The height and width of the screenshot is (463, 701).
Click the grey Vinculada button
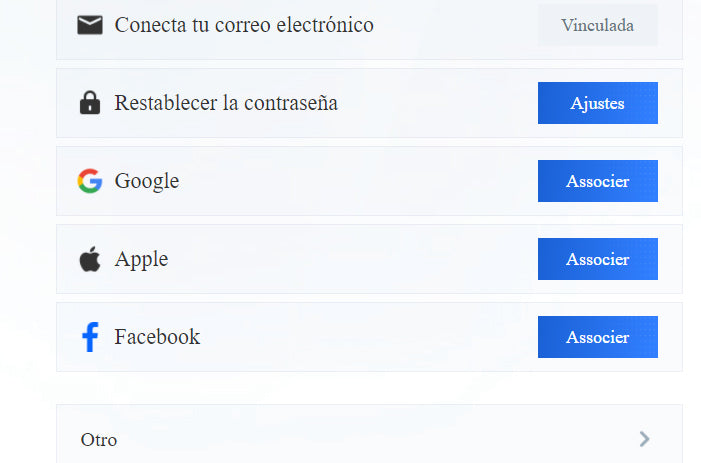coord(598,25)
